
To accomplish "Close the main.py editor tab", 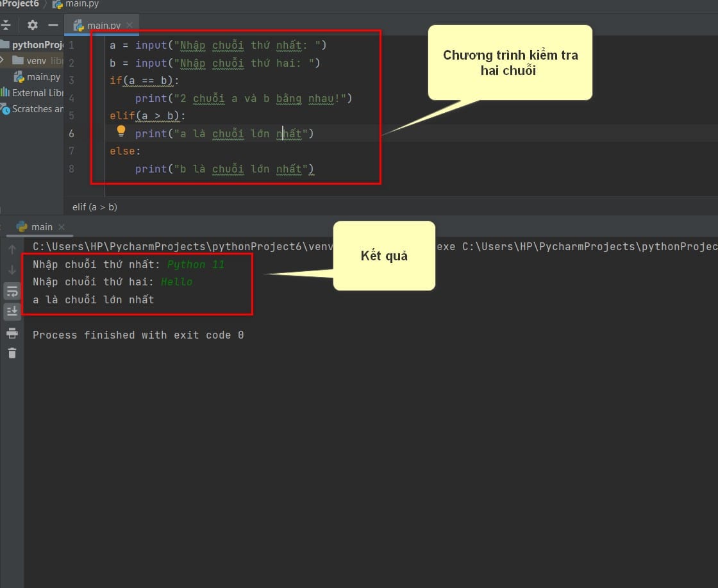I will pos(129,26).
